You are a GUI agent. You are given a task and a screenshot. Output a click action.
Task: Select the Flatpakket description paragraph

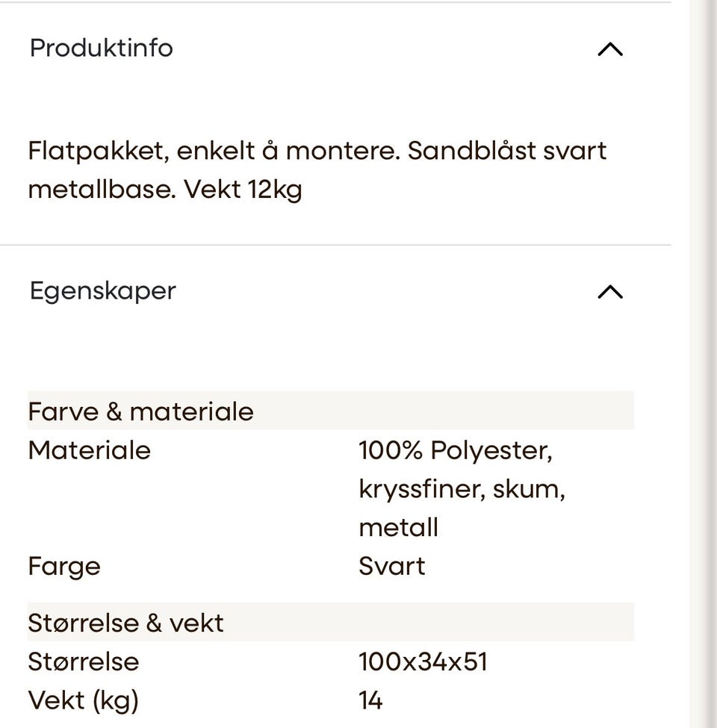tap(317, 170)
